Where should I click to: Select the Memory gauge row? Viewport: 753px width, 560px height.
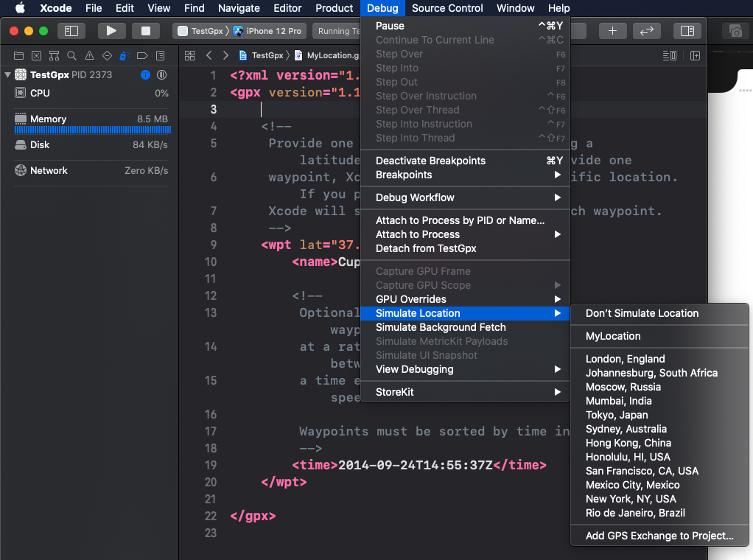click(91, 122)
